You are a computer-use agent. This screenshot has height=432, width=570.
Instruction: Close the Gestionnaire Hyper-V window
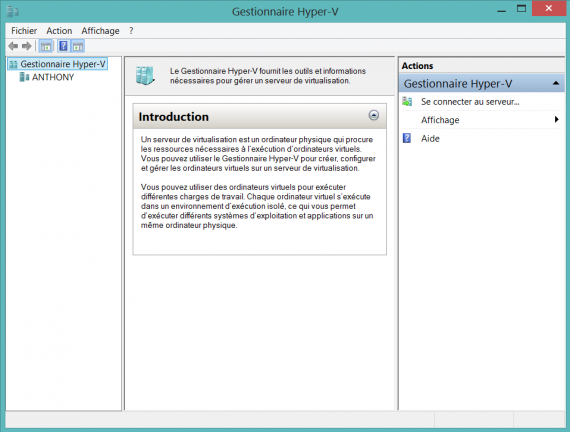(549, 8)
